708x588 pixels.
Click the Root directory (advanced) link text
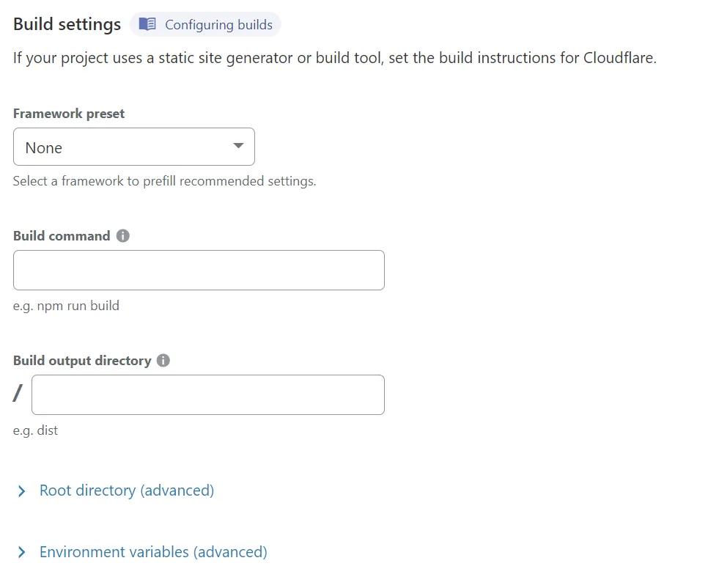[x=126, y=490]
